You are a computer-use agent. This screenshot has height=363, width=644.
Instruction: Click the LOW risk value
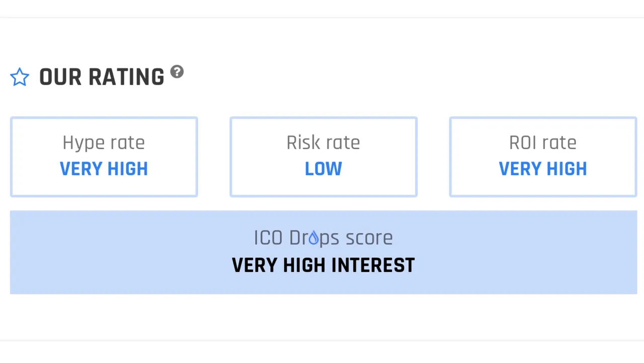click(324, 169)
